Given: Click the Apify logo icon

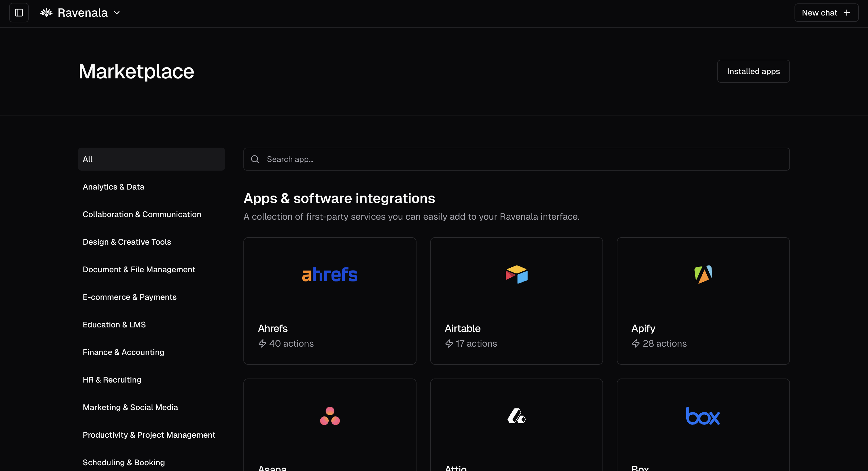Looking at the screenshot, I should [x=703, y=275].
